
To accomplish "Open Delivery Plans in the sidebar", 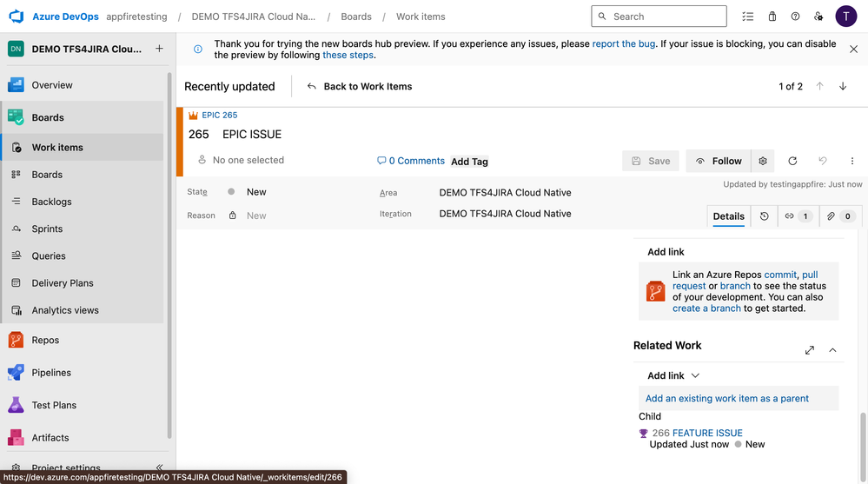I will 83,283.
